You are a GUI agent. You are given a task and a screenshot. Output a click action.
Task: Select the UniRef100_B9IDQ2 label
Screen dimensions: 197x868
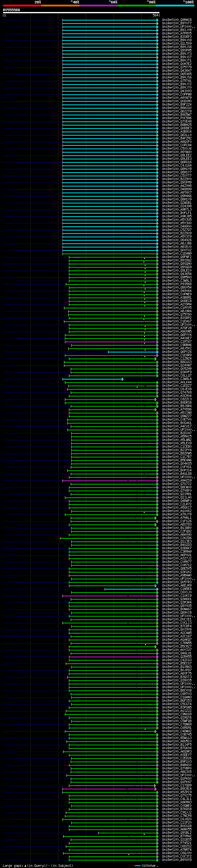[x=176, y=260]
